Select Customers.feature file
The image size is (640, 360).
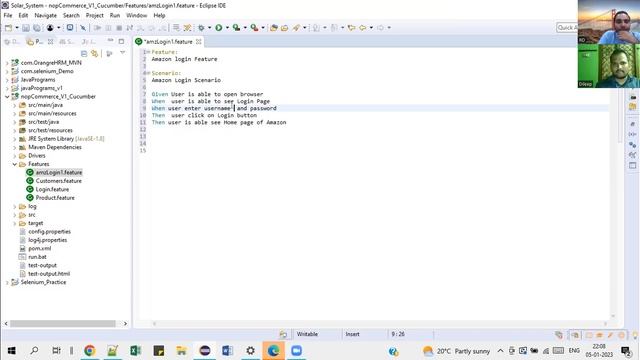click(58, 181)
